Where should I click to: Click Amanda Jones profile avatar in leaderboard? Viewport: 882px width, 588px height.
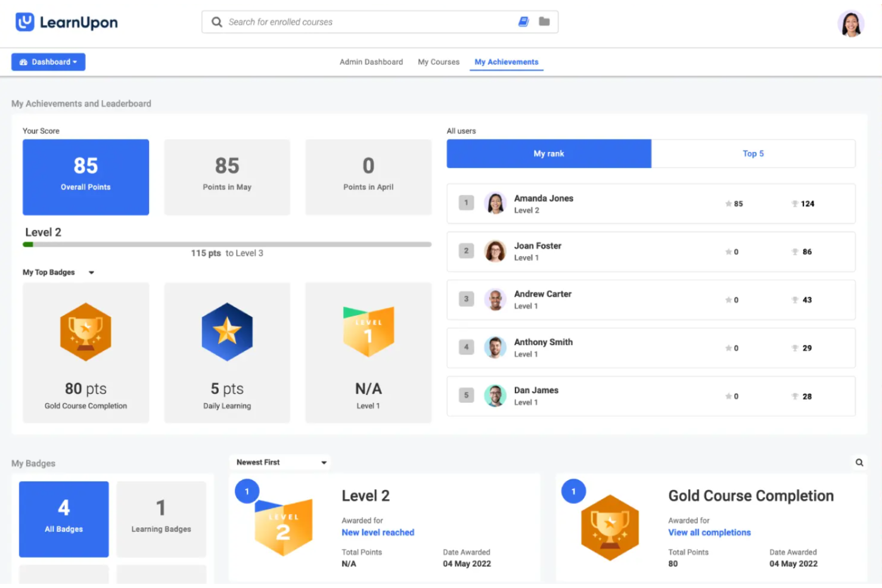(x=495, y=203)
